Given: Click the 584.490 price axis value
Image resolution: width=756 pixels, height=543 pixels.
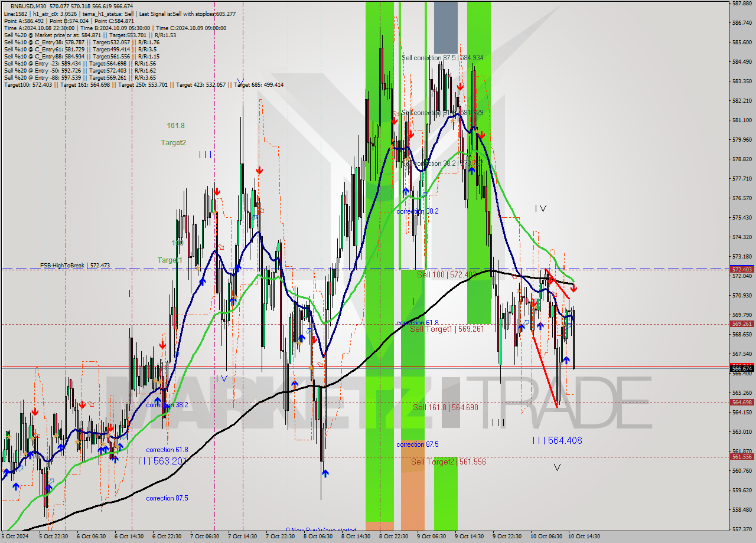Looking at the screenshot, I should click(x=742, y=61).
